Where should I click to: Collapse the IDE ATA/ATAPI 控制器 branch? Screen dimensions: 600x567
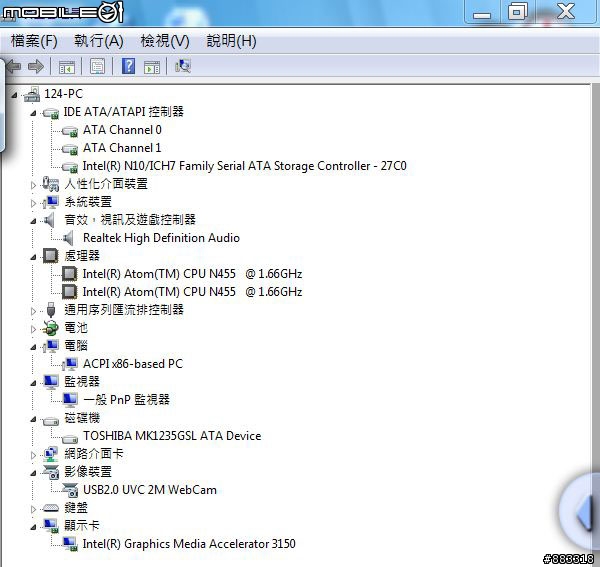point(33,113)
